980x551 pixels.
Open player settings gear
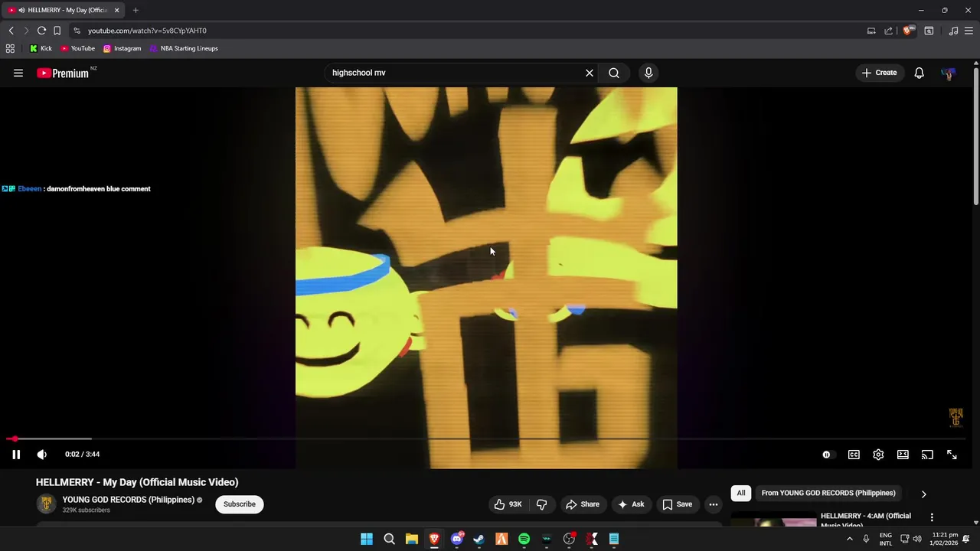[878, 455]
